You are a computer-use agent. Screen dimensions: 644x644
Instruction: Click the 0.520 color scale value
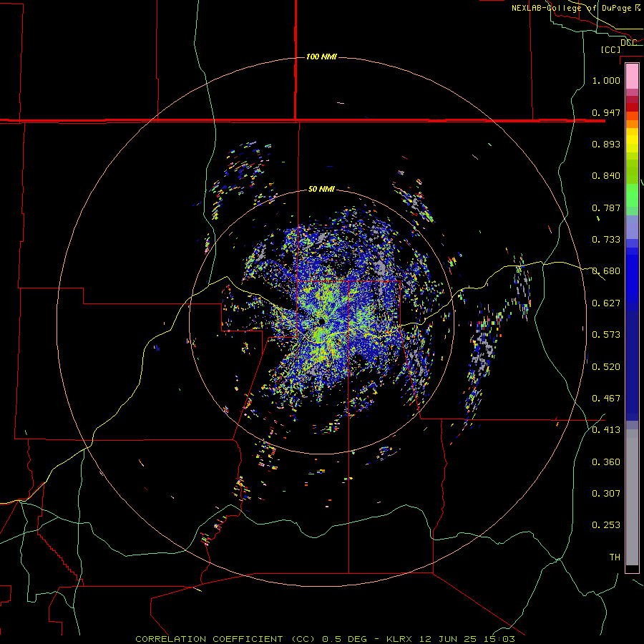click(606, 367)
